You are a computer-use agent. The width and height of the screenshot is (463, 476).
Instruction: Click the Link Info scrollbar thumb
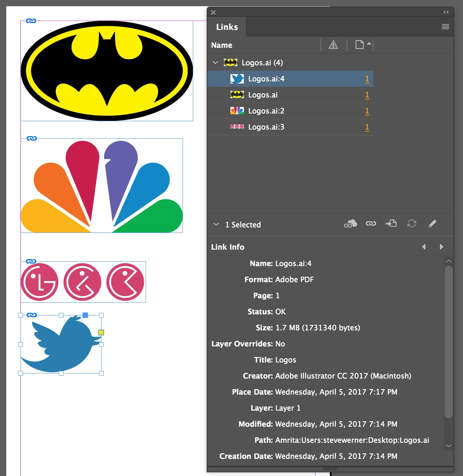449,342
